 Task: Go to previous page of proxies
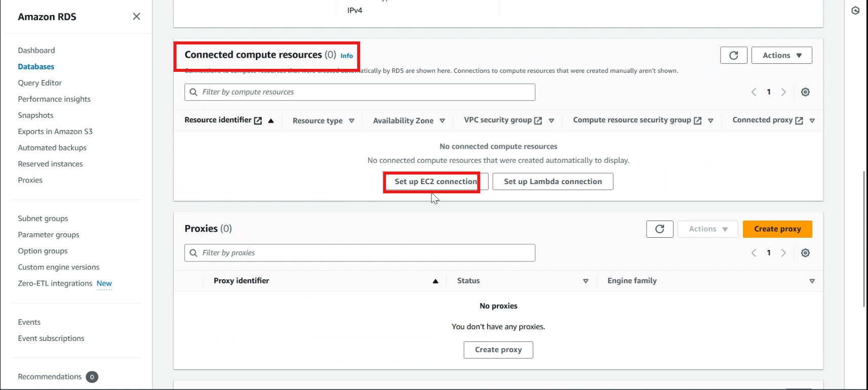pyautogui.click(x=754, y=253)
